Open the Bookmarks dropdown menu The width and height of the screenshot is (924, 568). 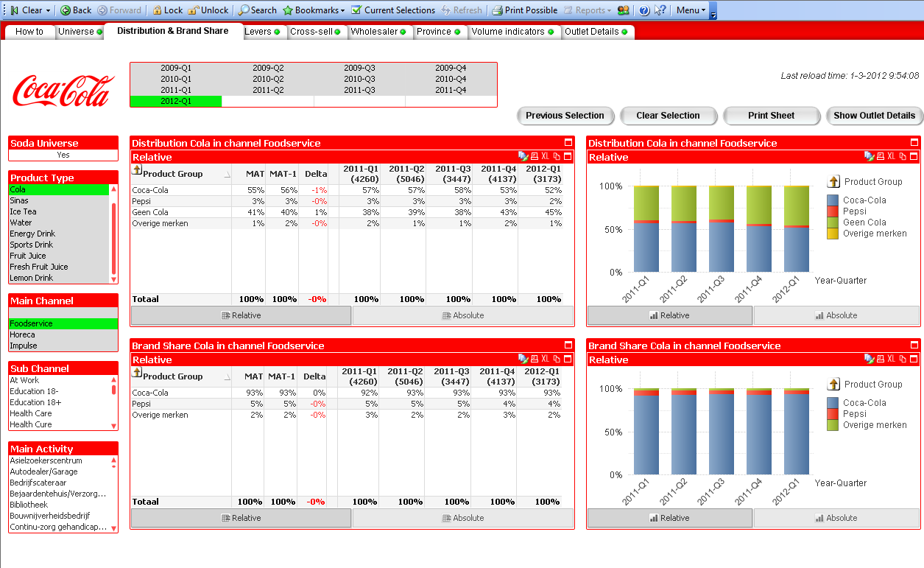pos(314,10)
